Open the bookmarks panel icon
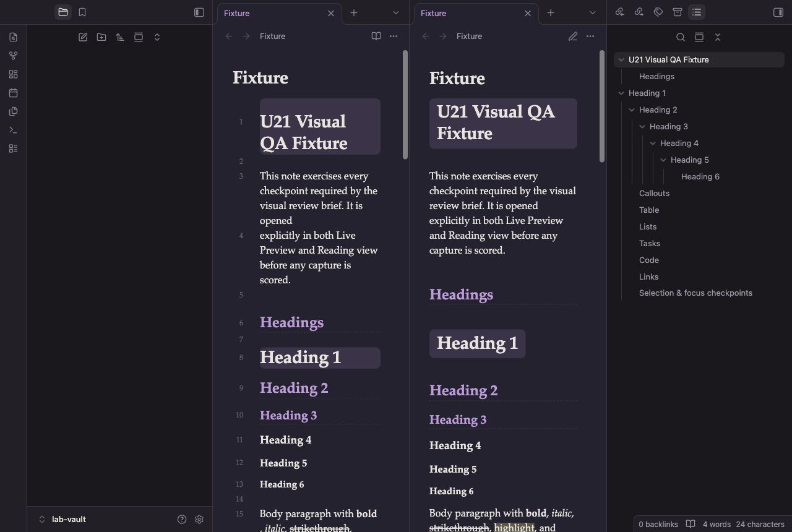Image resolution: width=792 pixels, height=532 pixels. point(82,12)
